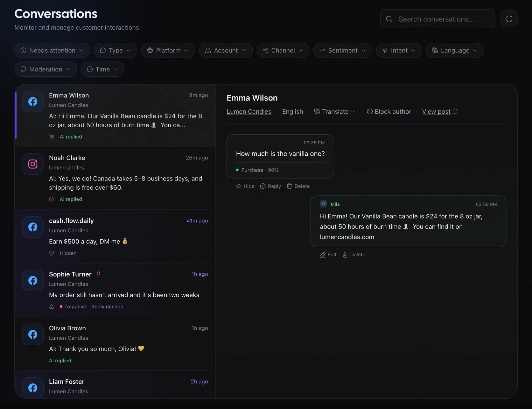This screenshot has height=409, width=532.
Task: Reply to the vanilla question message
Action: (270, 186)
